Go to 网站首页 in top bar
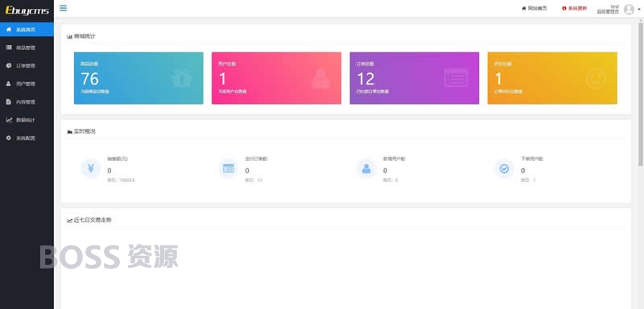The width and height of the screenshot is (644, 309). [535, 8]
